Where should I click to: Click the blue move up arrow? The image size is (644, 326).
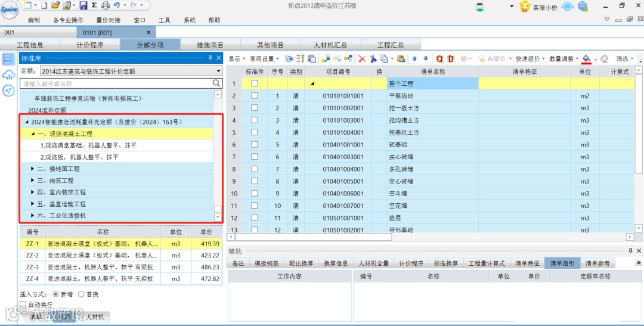[x=414, y=59]
